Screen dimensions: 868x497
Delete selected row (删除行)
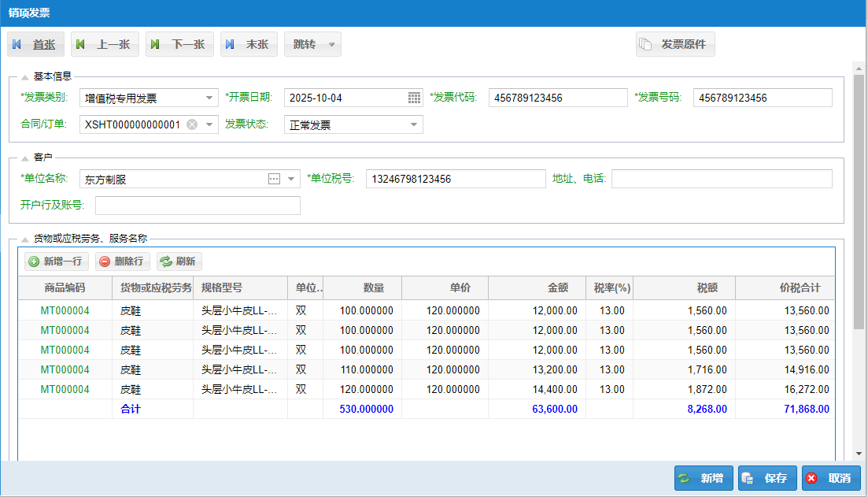(121, 261)
